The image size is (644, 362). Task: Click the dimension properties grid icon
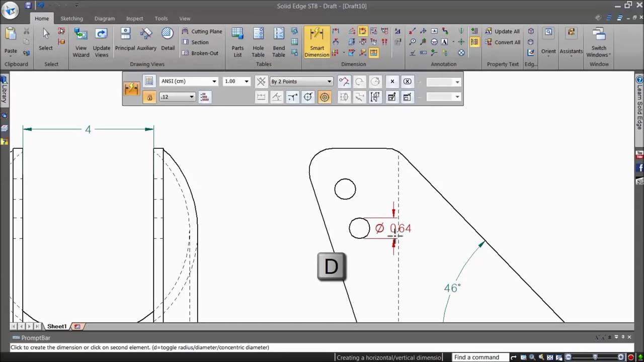(x=149, y=81)
